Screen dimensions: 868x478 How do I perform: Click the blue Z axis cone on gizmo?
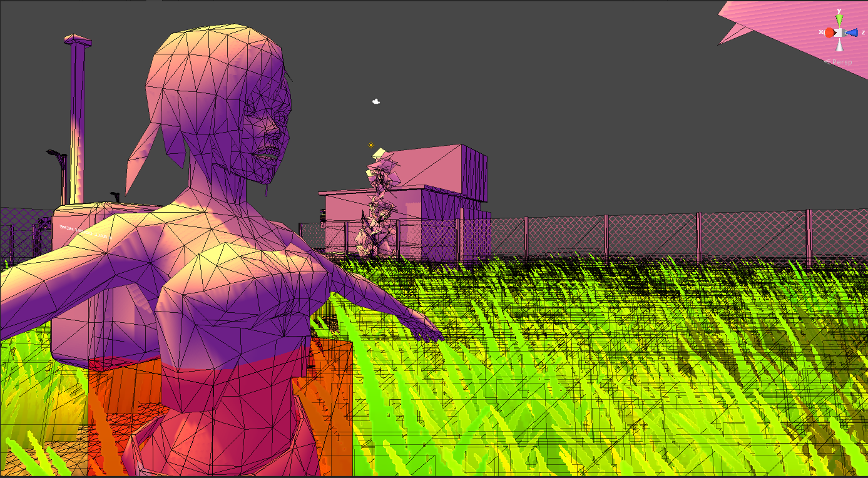point(851,33)
